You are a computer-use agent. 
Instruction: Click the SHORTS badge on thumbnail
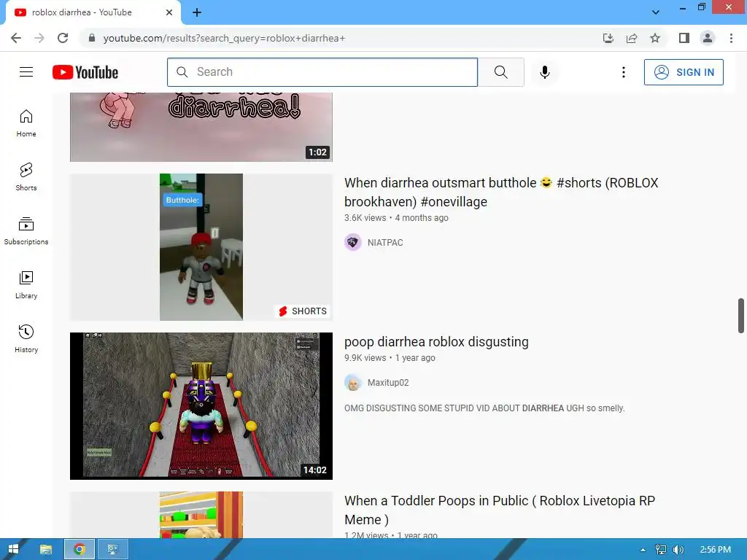[303, 311]
